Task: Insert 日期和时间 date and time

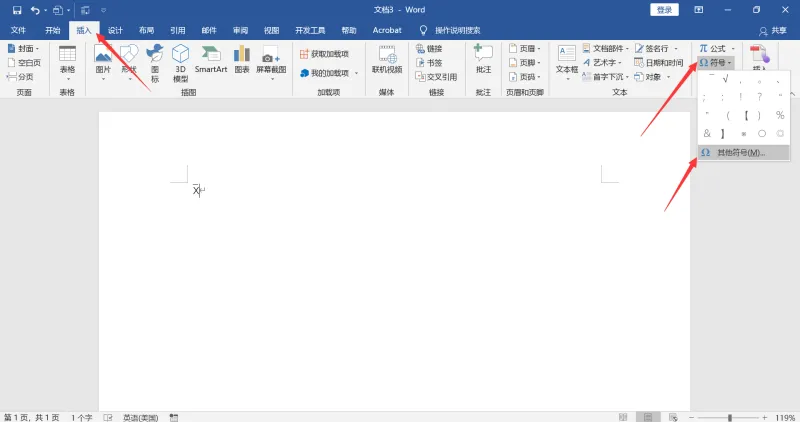Action: 659,63
